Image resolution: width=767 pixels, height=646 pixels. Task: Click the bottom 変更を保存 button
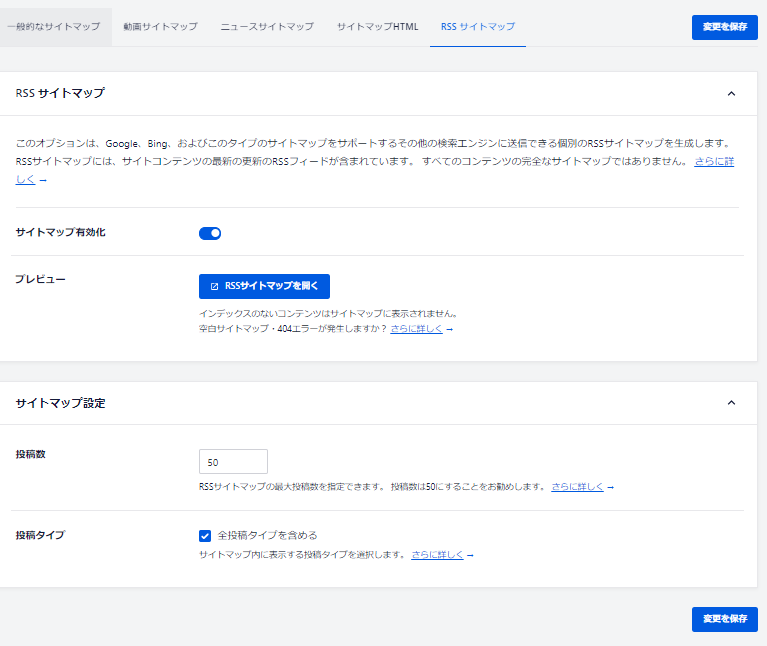point(724,619)
